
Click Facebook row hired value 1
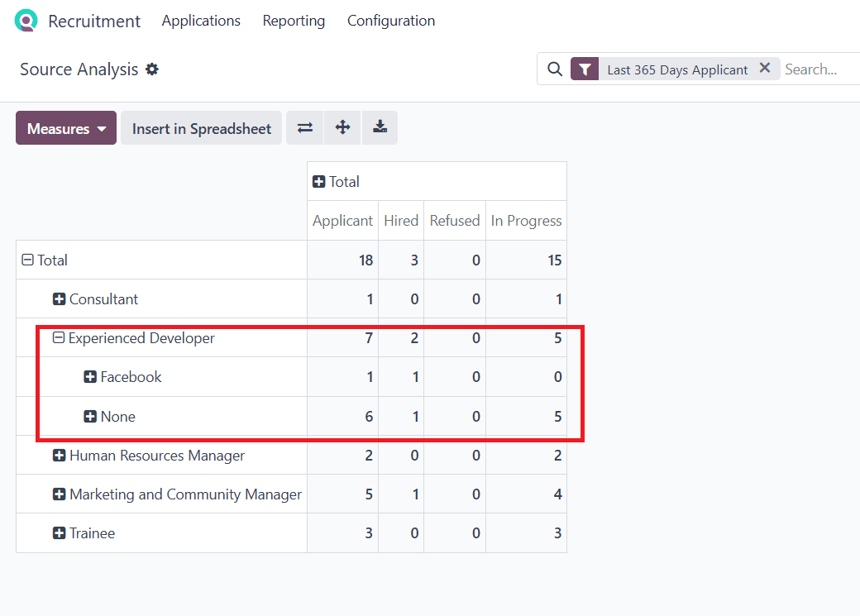415,377
